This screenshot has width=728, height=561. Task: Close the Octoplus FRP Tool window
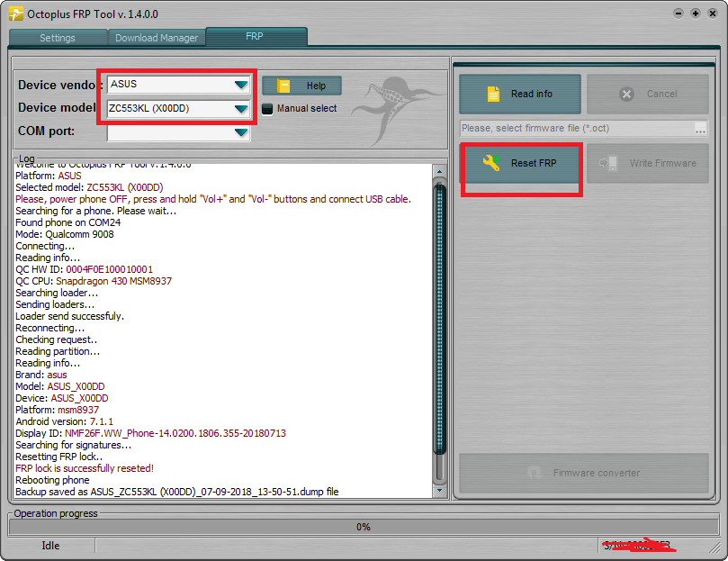pyautogui.click(x=713, y=14)
